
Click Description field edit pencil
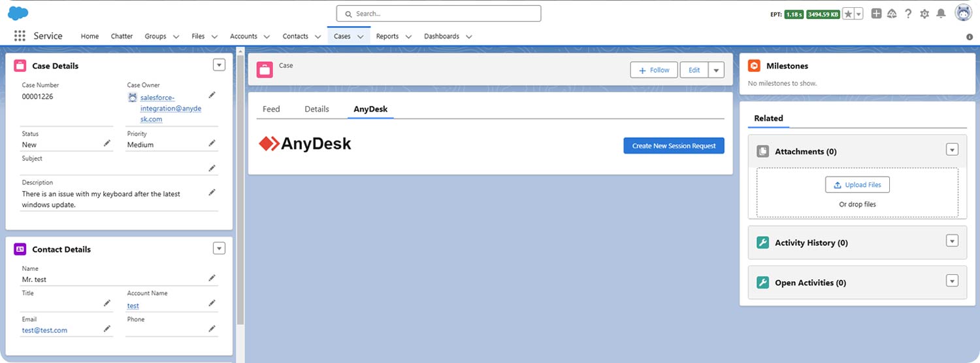pyautogui.click(x=212, y=192)
